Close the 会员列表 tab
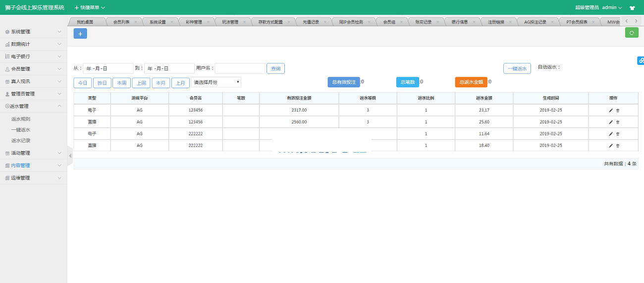This screenshot has height=283, width=644. [136, 22]
